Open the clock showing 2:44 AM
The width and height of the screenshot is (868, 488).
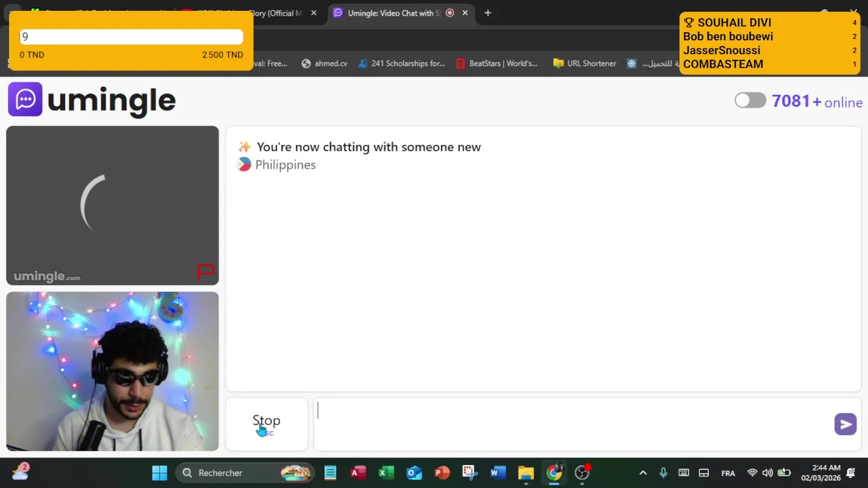tap(821, 472)
